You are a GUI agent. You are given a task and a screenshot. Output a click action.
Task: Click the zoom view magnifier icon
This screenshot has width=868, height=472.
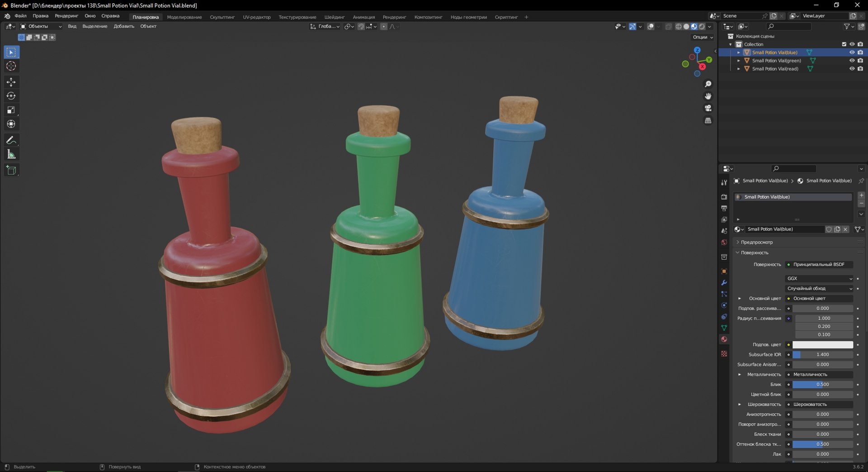point(708,84)
